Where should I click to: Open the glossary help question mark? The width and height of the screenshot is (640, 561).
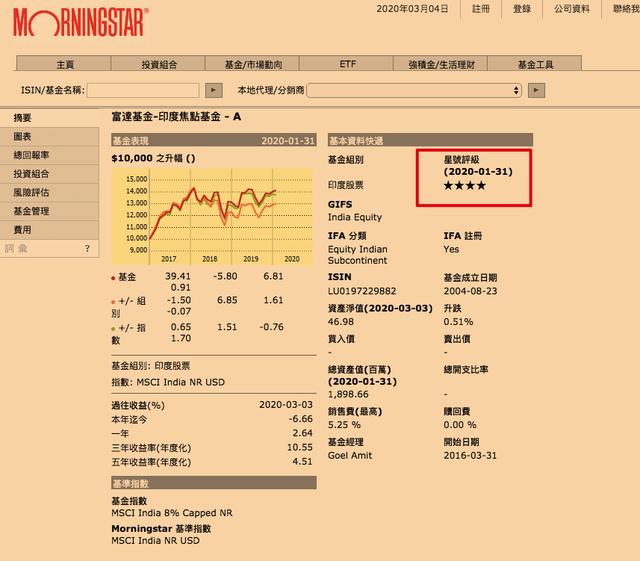click(x=86, y=248)
